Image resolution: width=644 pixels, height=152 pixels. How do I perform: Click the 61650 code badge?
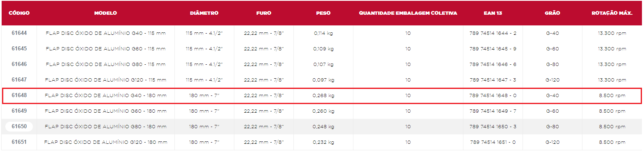(19, 127)
